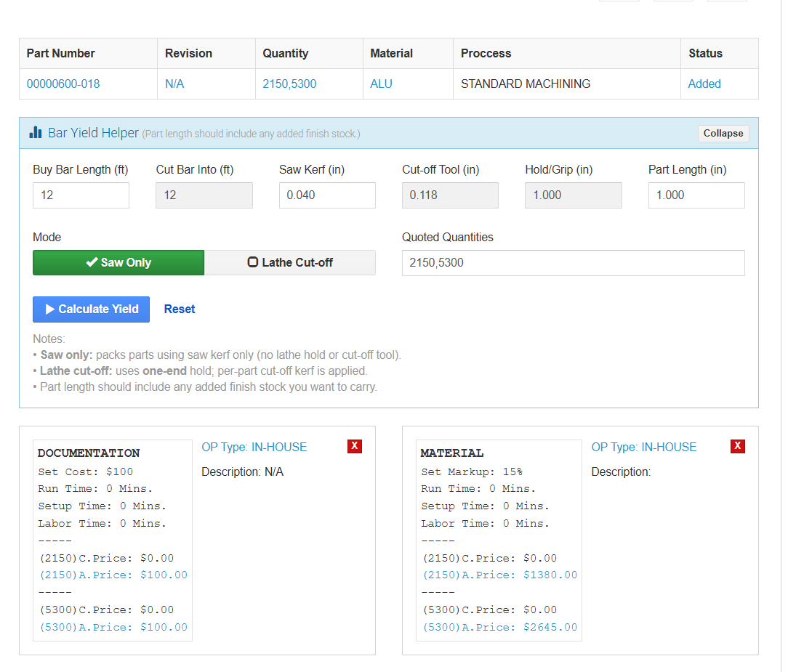Click MATERIAL (2150) A.Price $1380.00
Screen dimensions: 788x672
coord(499,575)
